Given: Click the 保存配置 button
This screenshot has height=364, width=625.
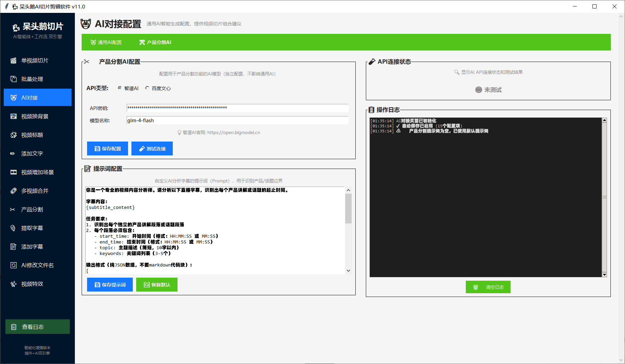Looking at the screenshot, I should point(107,149).
